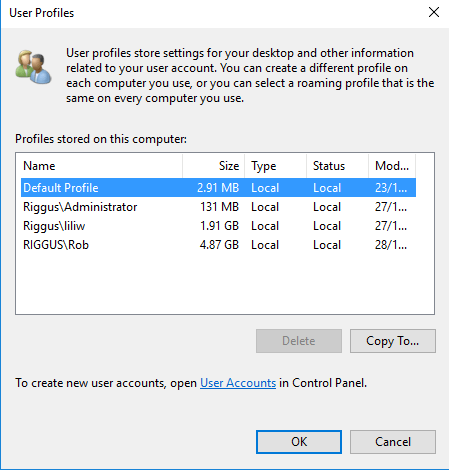Screen dimensions: 449x470
Task: Click the 1.91 GB size cell
Action: [x=219, y=226]
